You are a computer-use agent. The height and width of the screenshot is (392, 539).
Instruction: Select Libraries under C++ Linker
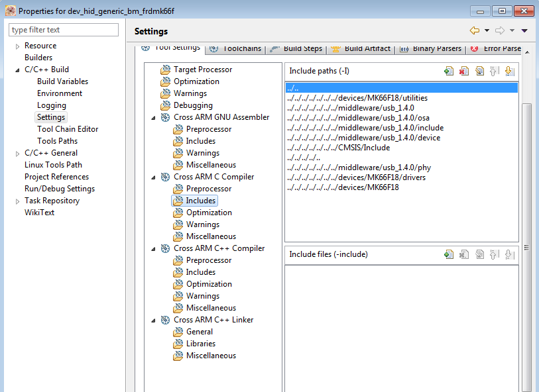click(201, 344)
